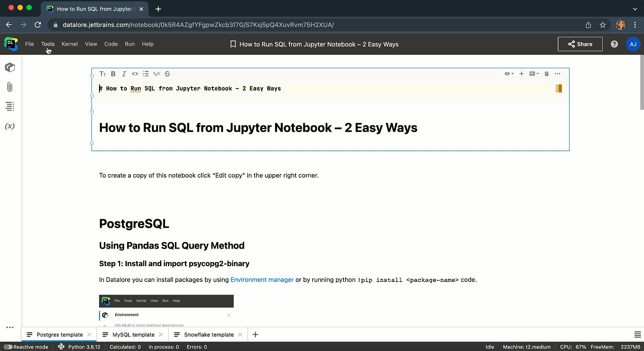Apply bold formatting in cell toolbar
The height and width of the screenshot is (351, 644).
pos(113,74)
